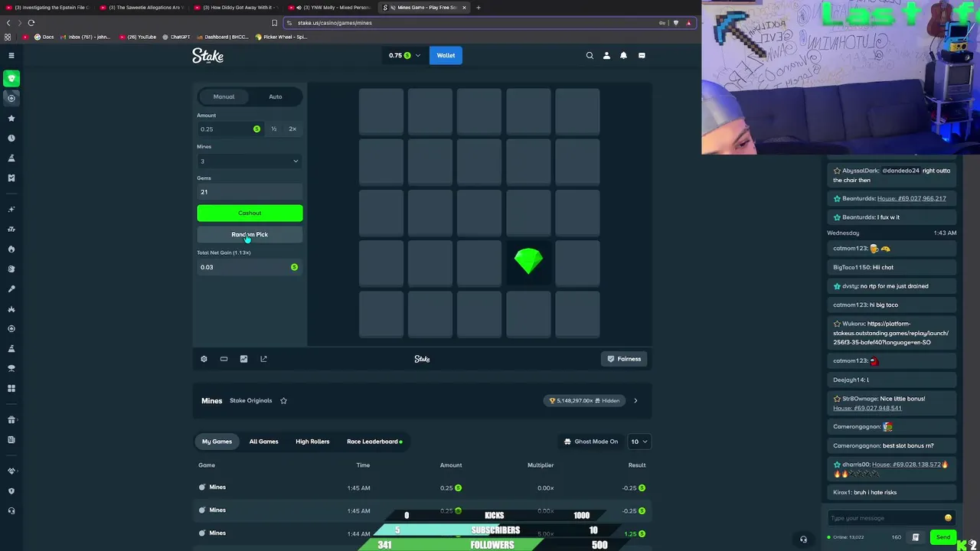Viewport: 980px width, 551px height.
Task: Click the star favourites icon in sidebar
Action: pyautogui.click(x=11, y=118)
